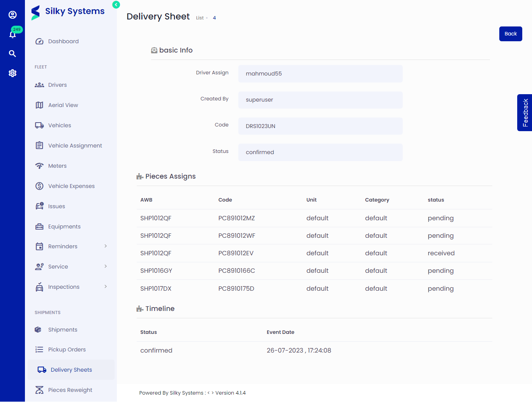Open notifications via the bell icon

[12, 34]
